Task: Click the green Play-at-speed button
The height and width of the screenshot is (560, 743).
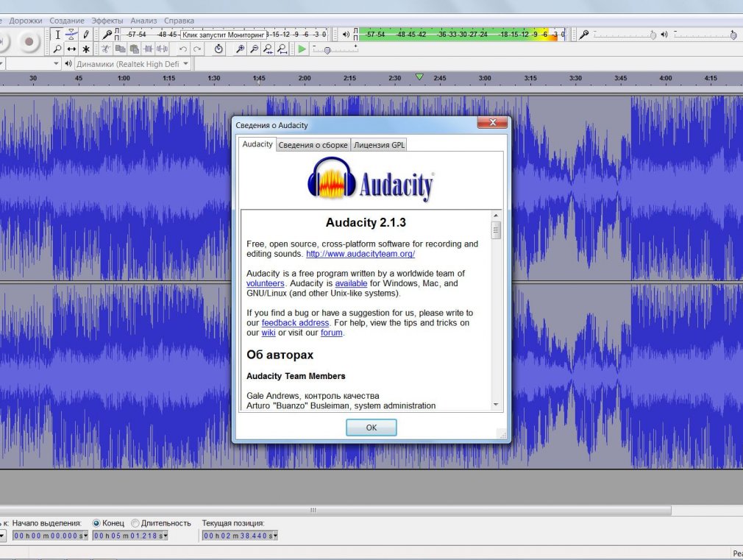Action: point(302,49)
